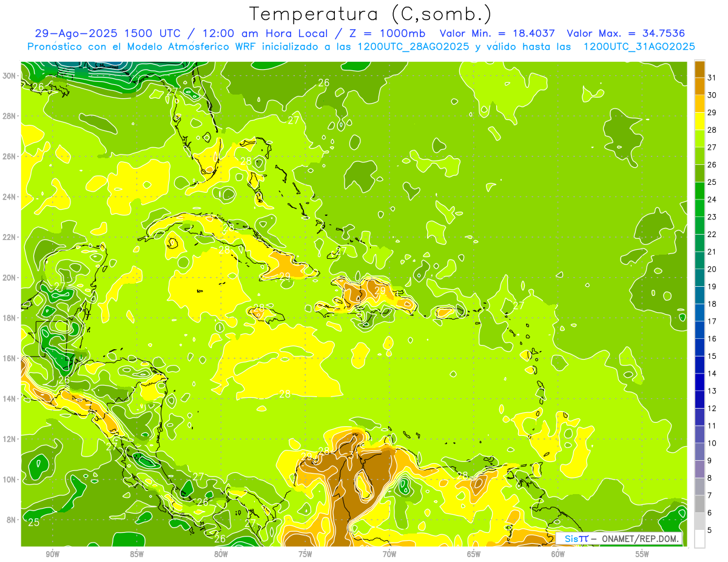Click the yellow color scale segment between 28 and 29

(x=699, y=121)
